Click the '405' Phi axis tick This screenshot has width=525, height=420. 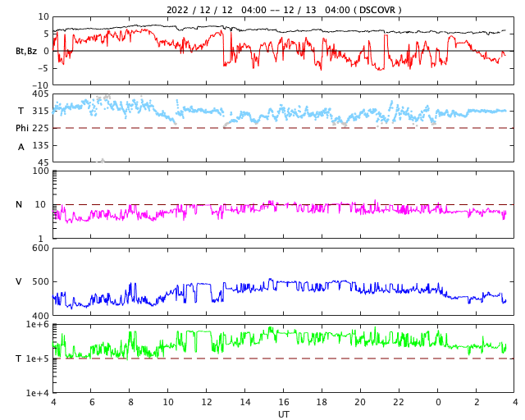[x=40, y=94]
